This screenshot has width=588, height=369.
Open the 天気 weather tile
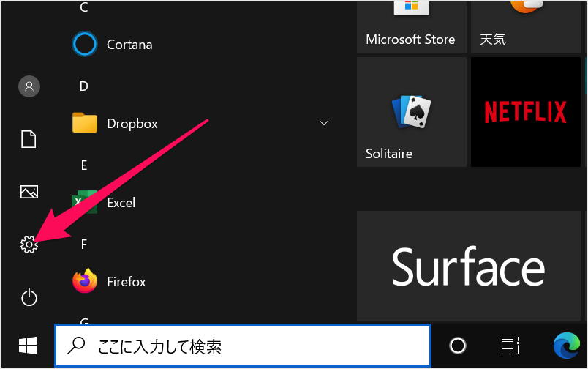tap(526, 26)
